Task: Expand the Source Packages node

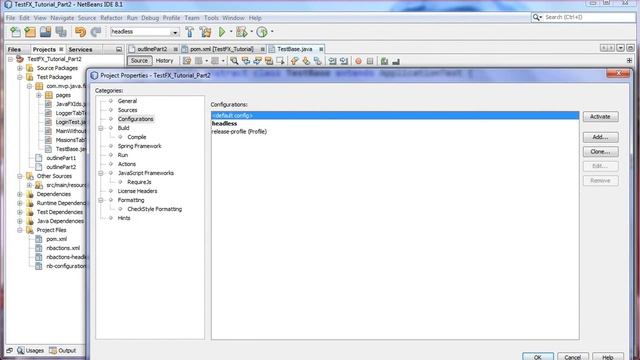Action: tap(20, 68)
